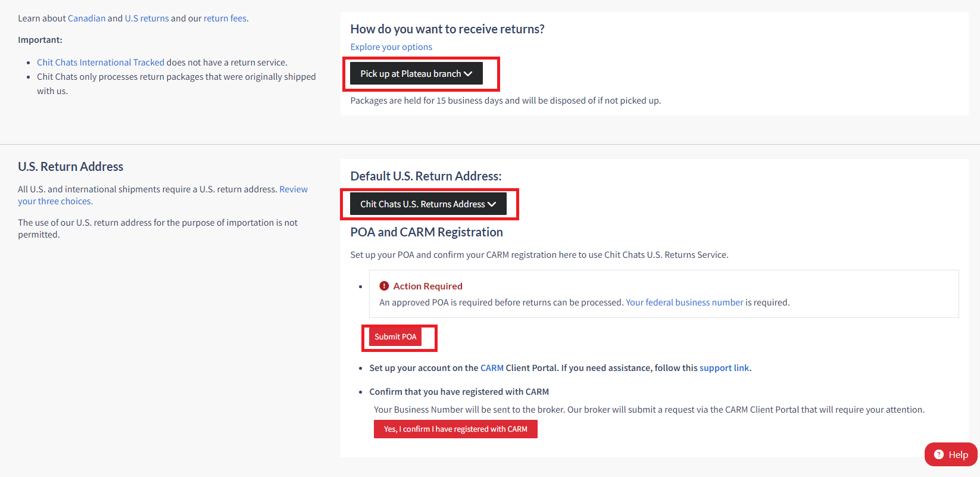Image resolution: width=980 pixels, height=477 pixels.
Task: Click 'Confirm that you have registered with CARM' text
Action: pyautogui.click(x=459, y=392)
